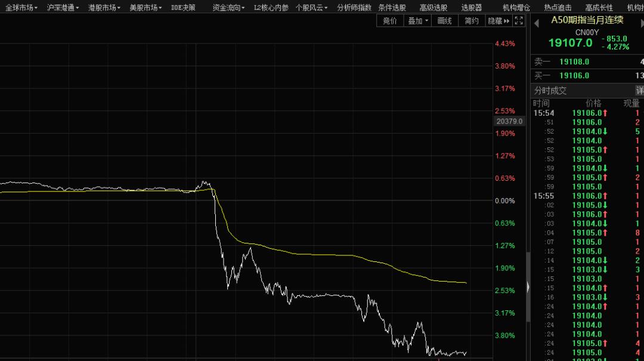Click the 价格 column header

pyautogui.click(x=593, y=103)
